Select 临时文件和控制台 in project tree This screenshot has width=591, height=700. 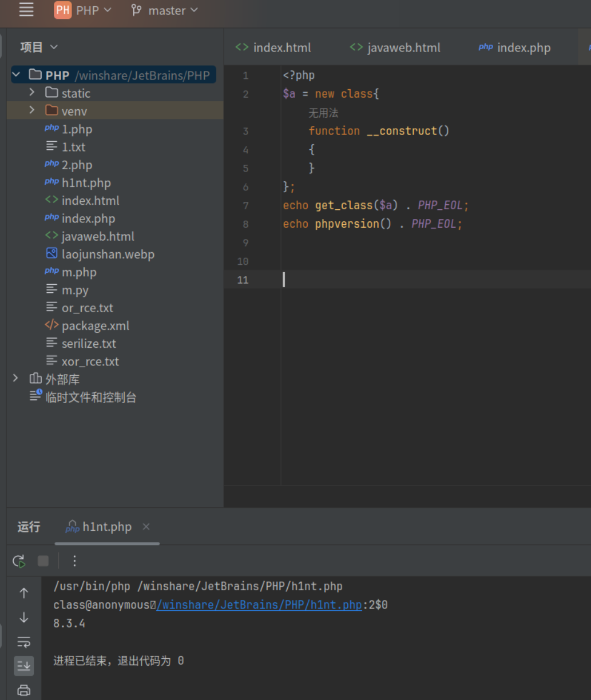click(91, 397)
